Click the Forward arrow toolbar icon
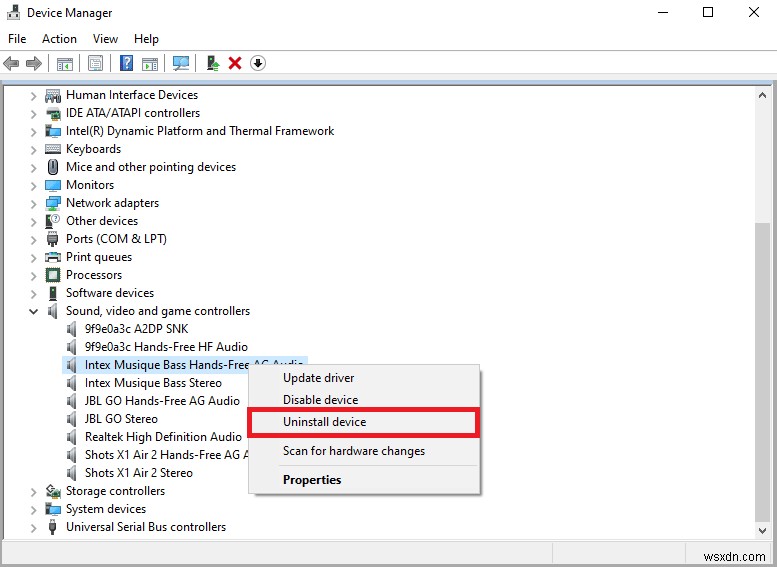The height and width of the screenshot is (567, 777). click(34, 63)
